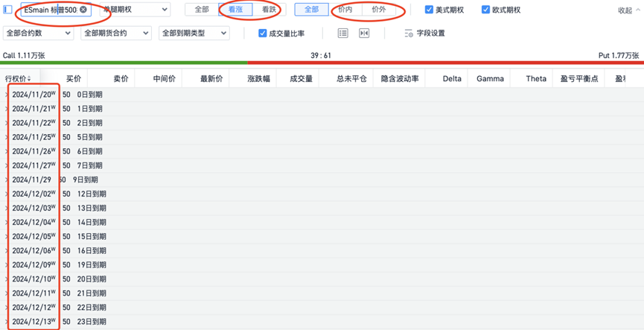Select the 2024/12/10 '20日到期' row
This screenshot has height=330, width=644.
click(x=322, y=279)
